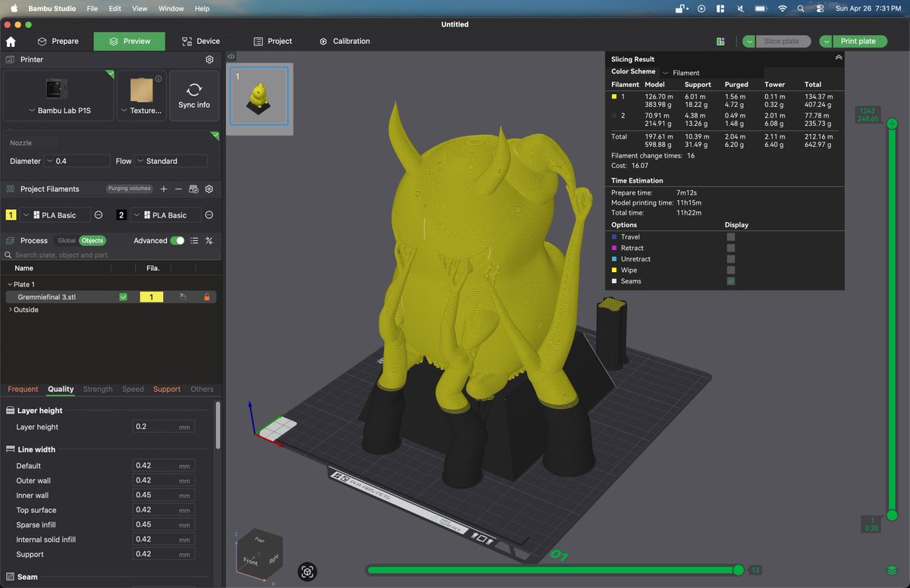This screenshot has height=588, width=910.
Task: Click Print plate button
Action: [860, 42]
